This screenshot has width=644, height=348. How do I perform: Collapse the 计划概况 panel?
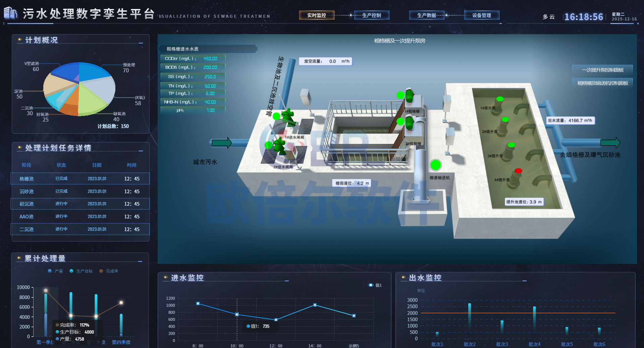[x=141, y=43]
